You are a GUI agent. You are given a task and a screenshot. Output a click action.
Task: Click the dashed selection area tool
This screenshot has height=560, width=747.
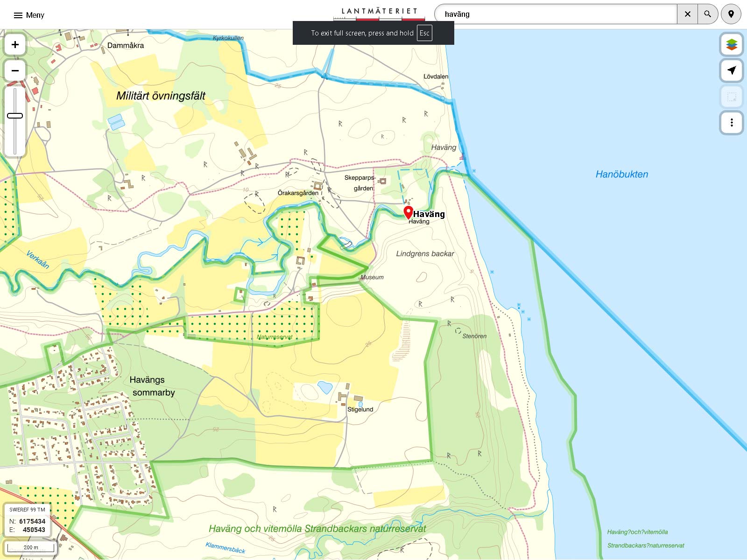[731, 97]
